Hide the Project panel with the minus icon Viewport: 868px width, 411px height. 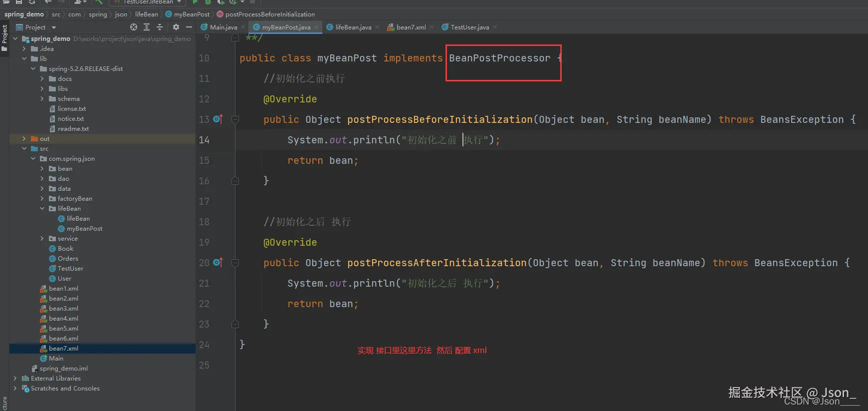(x=189, y=27)
